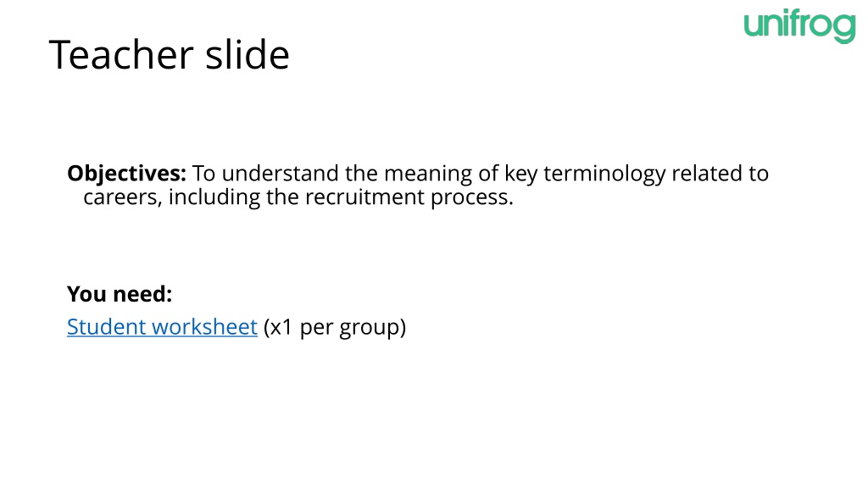Click the (x1 per group) text
This screenshot has width=868, height=488.
coord(335,327)
